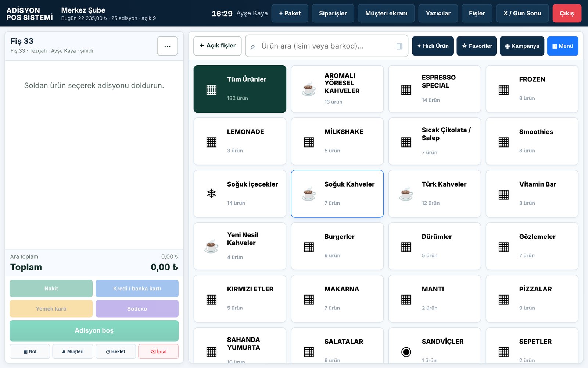Switch to the Kampanya view

[522, 46]
